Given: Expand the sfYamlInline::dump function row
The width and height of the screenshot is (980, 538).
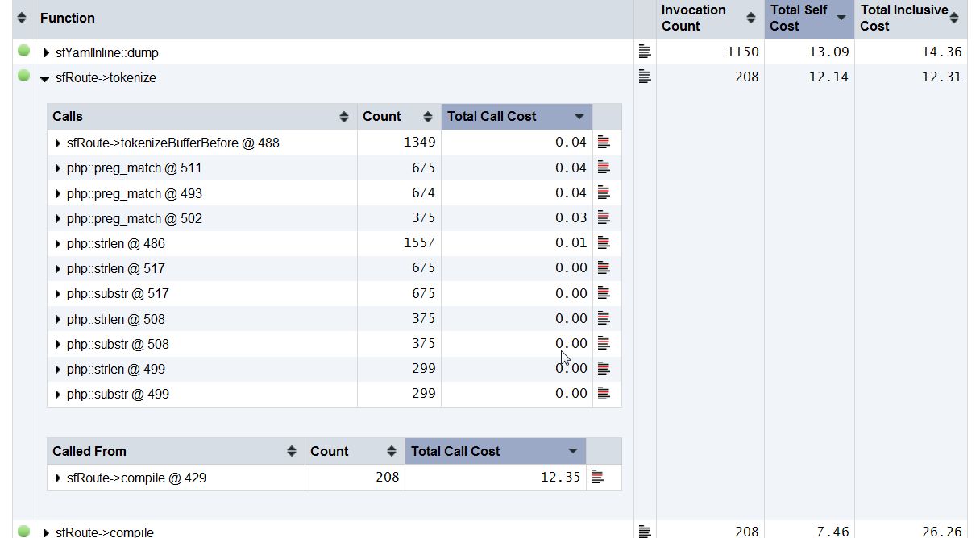Looking at the screenshot, I should coord(47,53).
